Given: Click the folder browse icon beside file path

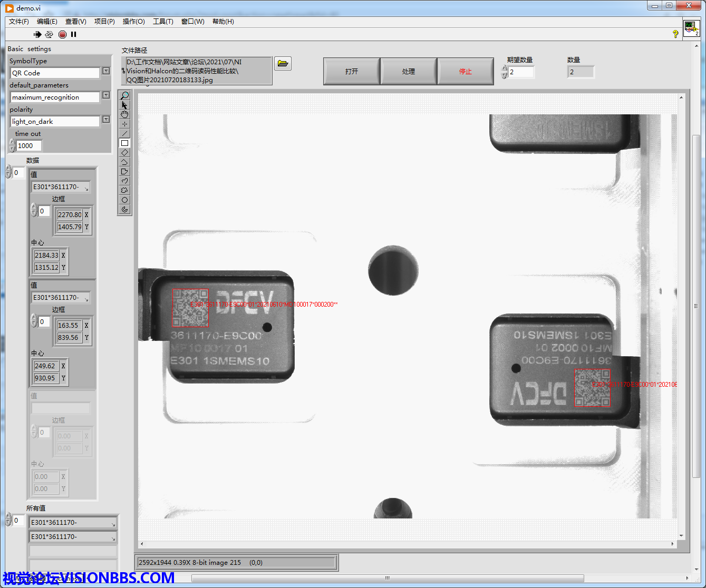Looking at the screenshot, I should pyautogui.click(x=283, y=64).
